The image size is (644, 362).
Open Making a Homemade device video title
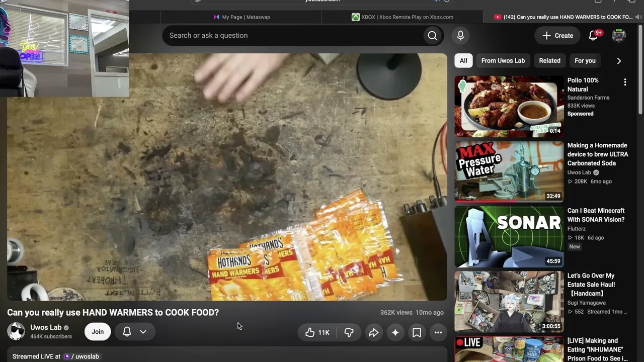pyautogui.click(x=598, y=154)
